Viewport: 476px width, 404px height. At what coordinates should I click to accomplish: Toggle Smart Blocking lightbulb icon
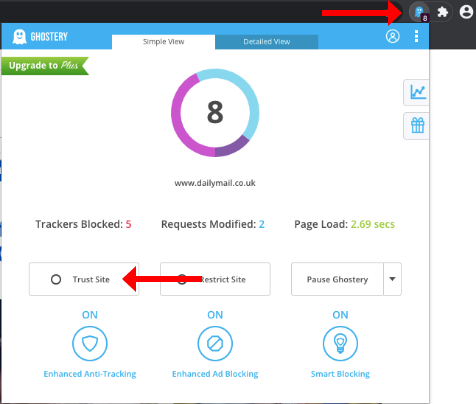(x=340, y=344)
